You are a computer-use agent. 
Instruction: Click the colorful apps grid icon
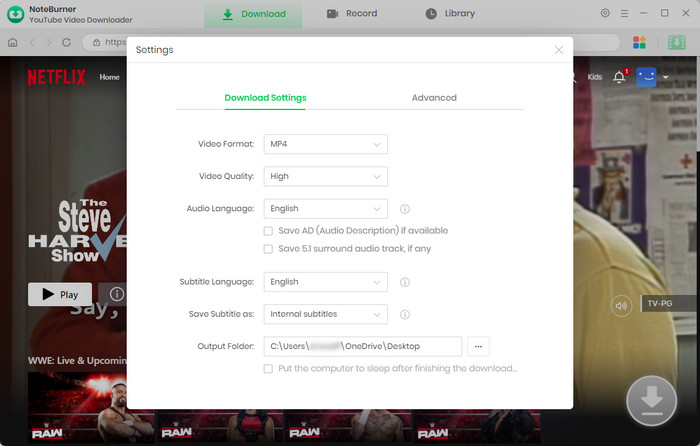pos(640,43)
